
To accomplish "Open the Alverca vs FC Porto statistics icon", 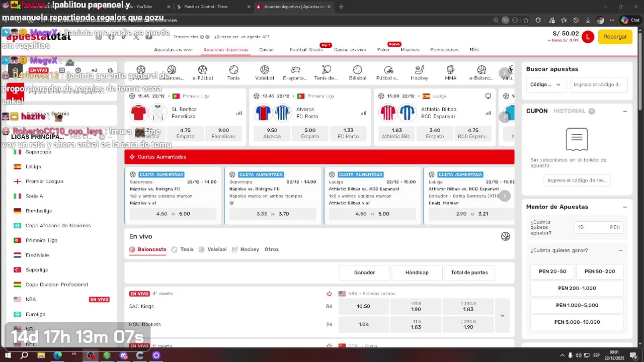I will tap(363, 113).
